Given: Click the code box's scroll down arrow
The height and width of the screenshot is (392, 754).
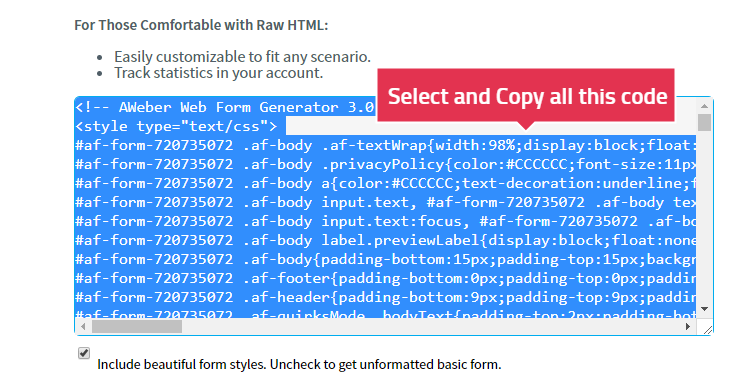Looking at the screenshot, I should (704, 309).
